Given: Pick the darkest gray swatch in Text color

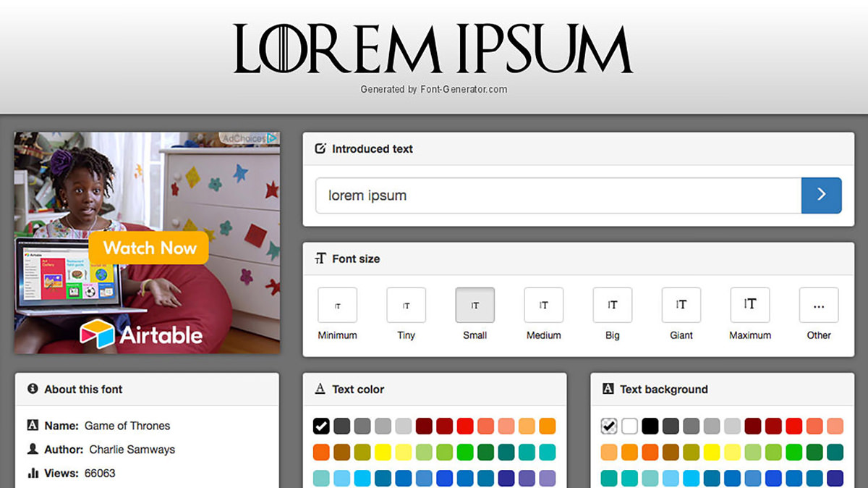Looking at the screenshot, I should 342,426.
